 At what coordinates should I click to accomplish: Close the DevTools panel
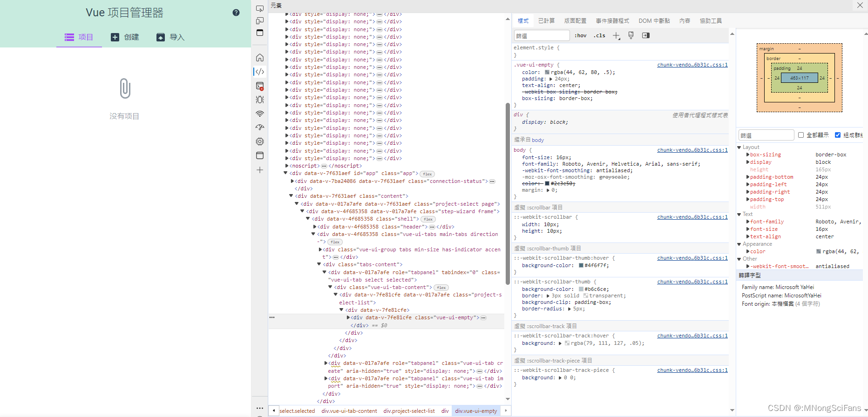pyautogui.click(x=860, y=5)
